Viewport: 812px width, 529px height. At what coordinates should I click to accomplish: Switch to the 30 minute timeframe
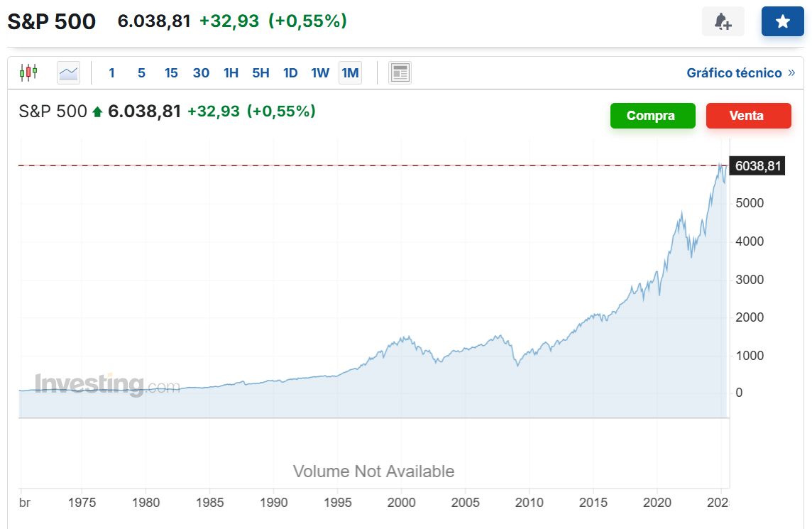tap(201, 73)
